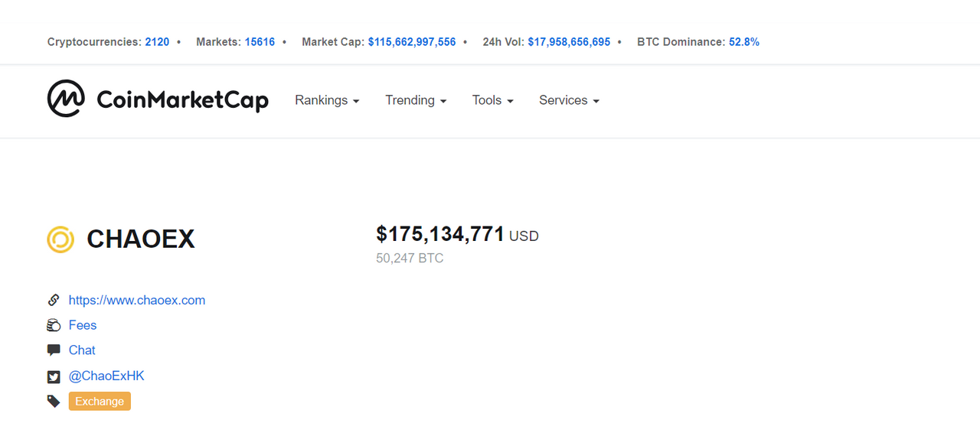Click the speech bubble icon next to Chat
Viewport: 980px width, 433px height.
click(x=54, y=350)
